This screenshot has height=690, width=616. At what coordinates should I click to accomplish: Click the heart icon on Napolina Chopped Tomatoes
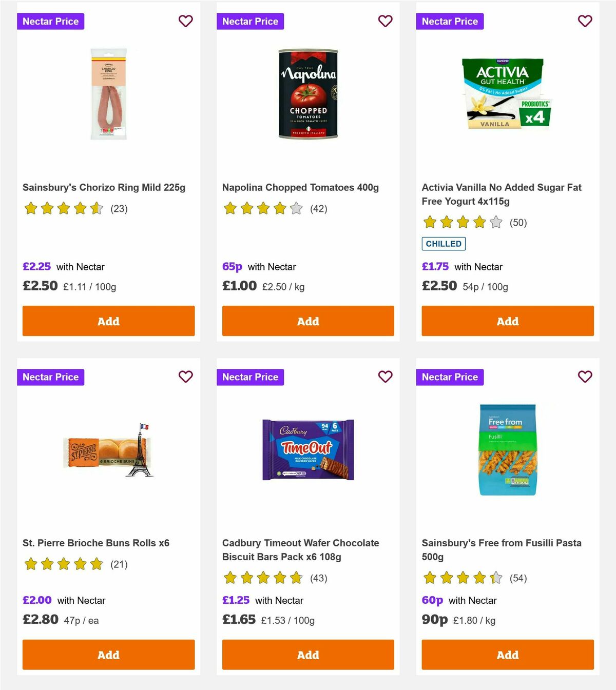click(x=385, y=21)
